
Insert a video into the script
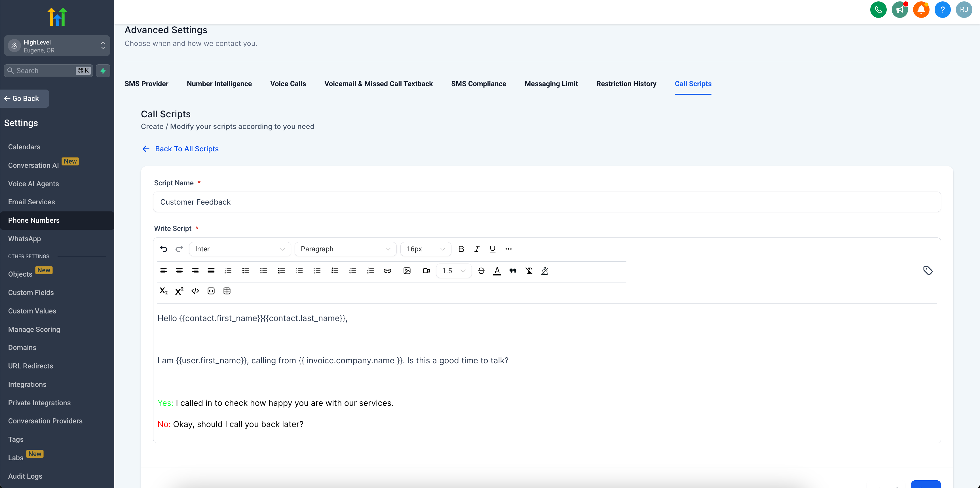click(426, 271)
